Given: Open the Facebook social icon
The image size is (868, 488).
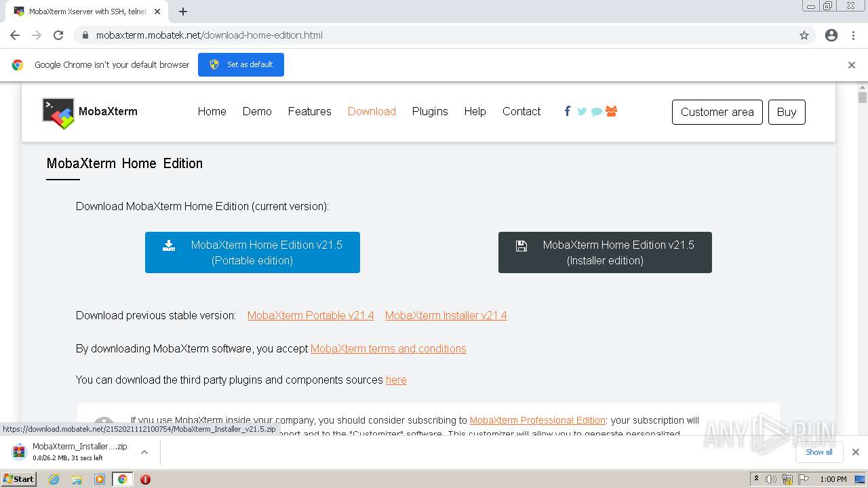Looking at the screenshot, I should click(x=568, y=111).
